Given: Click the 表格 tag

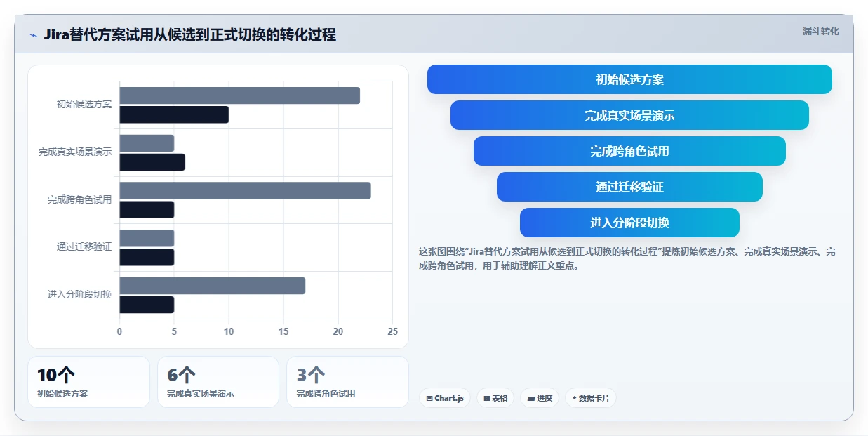Looking at the screenshot, I should pos(495,398).
